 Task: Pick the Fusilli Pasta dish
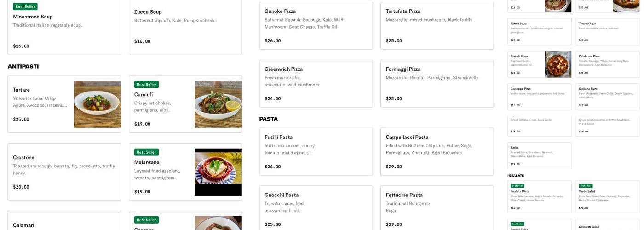[316, 152]
